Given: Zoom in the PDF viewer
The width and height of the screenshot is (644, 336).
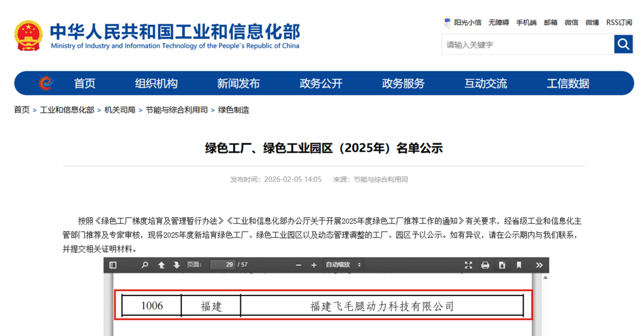Looking at the screenshot, I should [314, 265].
